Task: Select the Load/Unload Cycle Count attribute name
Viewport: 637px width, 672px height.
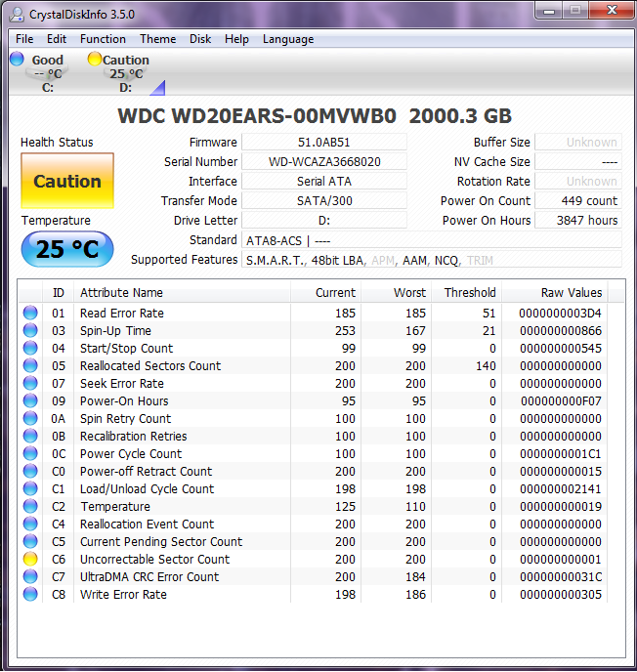Action: 147,489
